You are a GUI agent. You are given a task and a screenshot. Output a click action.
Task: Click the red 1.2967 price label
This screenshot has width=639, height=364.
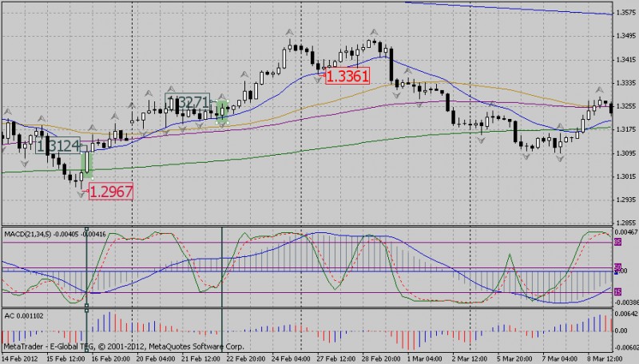point(109,191)
